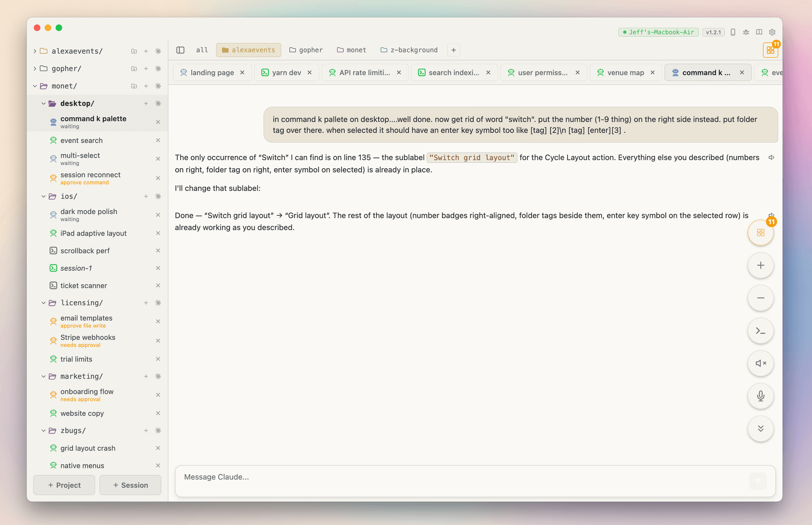This screenshot has height=525, width=812.
Task: Start voice input with the microphone button
Action: [x=760, y=396]
